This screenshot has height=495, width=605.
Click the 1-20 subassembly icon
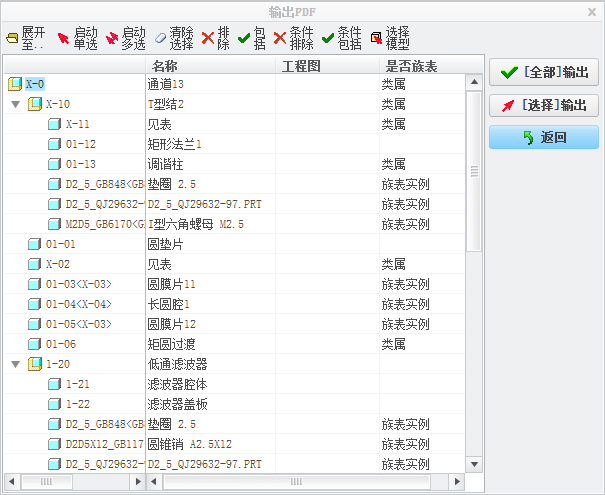tap(35, 364)
